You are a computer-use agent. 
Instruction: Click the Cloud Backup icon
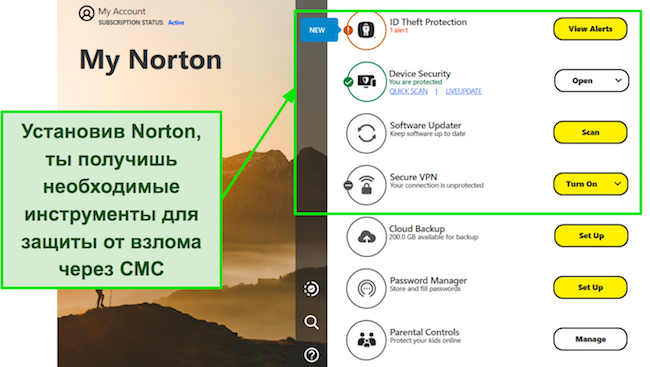coord(366,237)
